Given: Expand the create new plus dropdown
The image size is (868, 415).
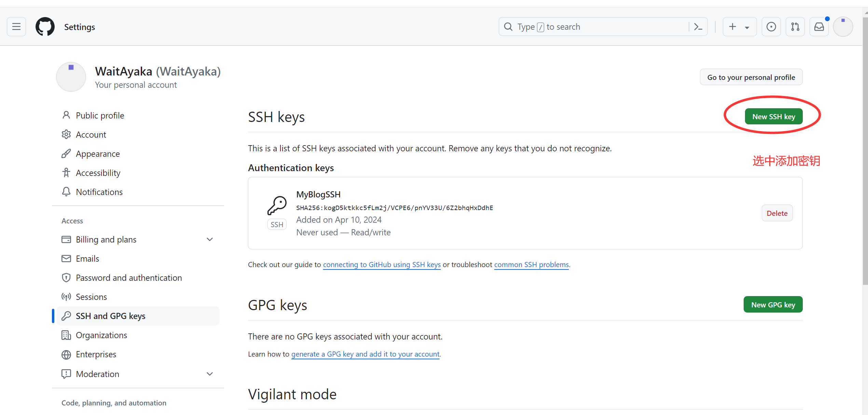Looking at the screenshot, I should tap(739, 27).
